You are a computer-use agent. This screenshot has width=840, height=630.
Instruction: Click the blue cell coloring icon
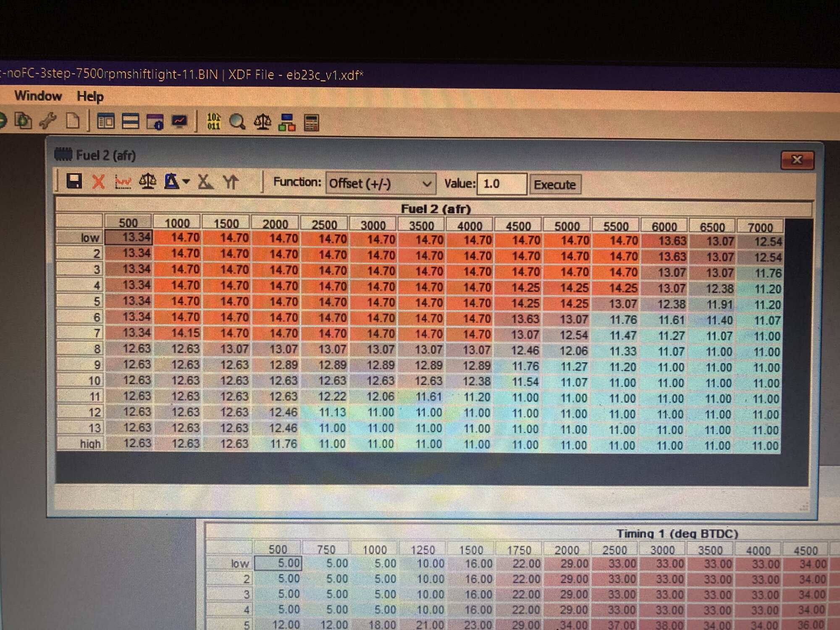(171, 181)
